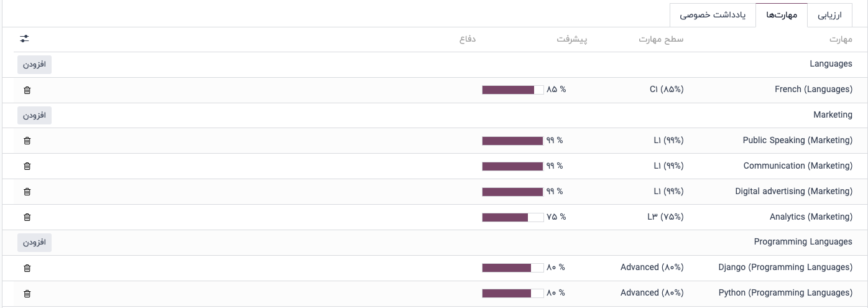Screen dimensions: 868x308
Task: Click the پیشرفت column header
Action: [571, 40]
